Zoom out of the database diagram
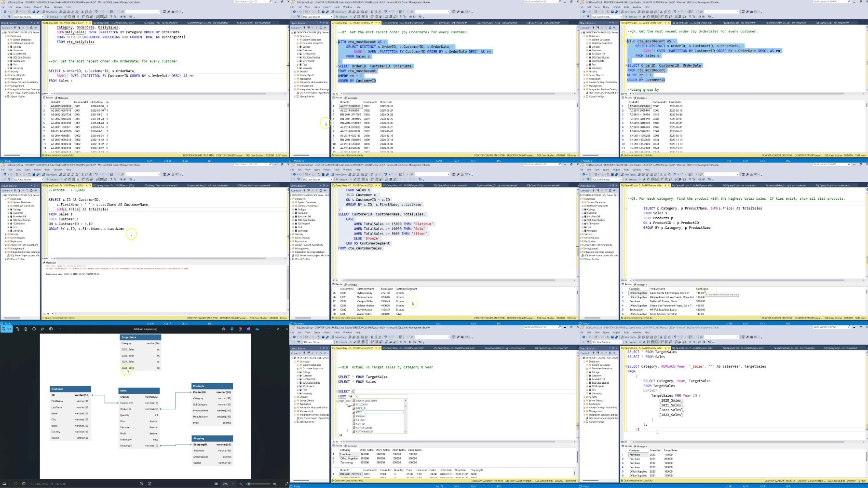868x488 pixels. click(x=241, y=484)
